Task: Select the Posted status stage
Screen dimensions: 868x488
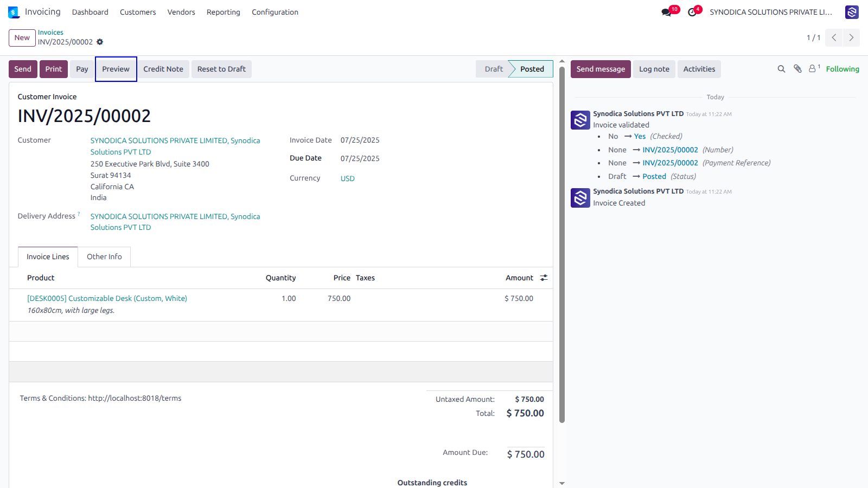Action: [532, 69]
